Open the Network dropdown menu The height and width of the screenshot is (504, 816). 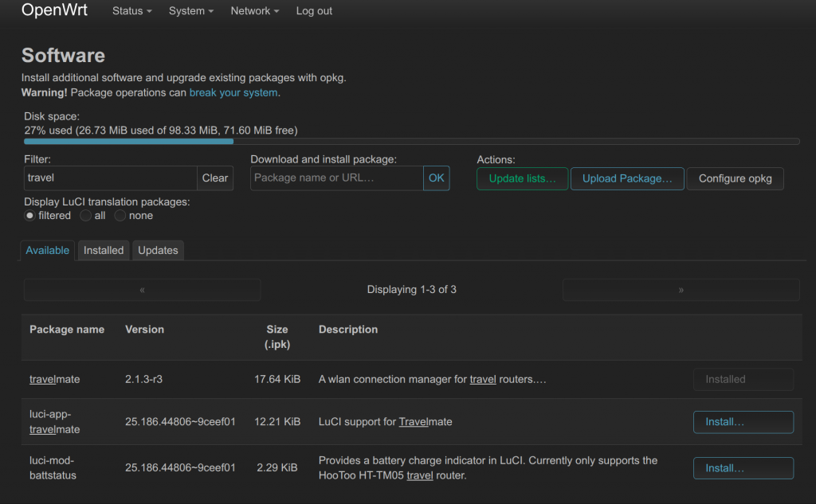[254, 11]
